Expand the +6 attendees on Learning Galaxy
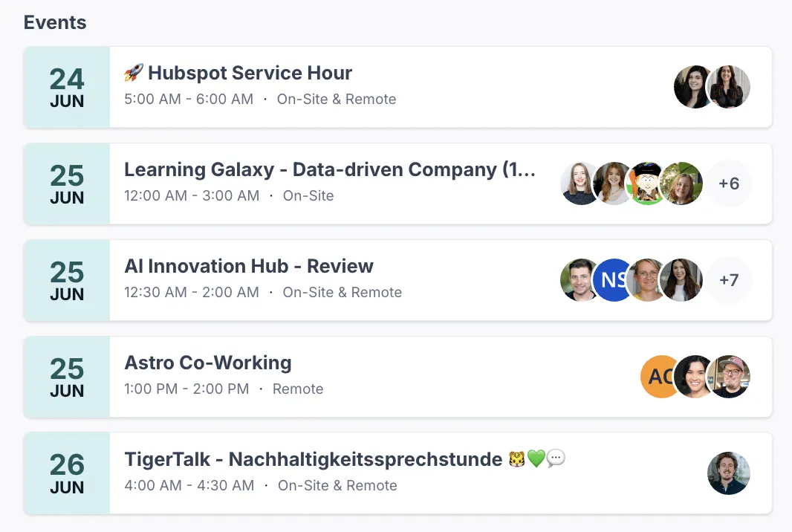Image resolution: width=792 pixels, height=532 pixels. click(x=729, y=184)
